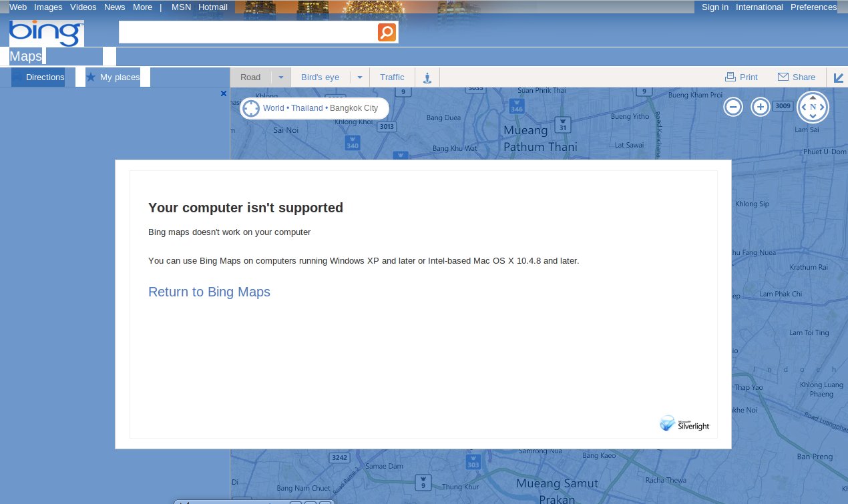
Task: Zoom in using the plus button
Action: pos(761,107)
